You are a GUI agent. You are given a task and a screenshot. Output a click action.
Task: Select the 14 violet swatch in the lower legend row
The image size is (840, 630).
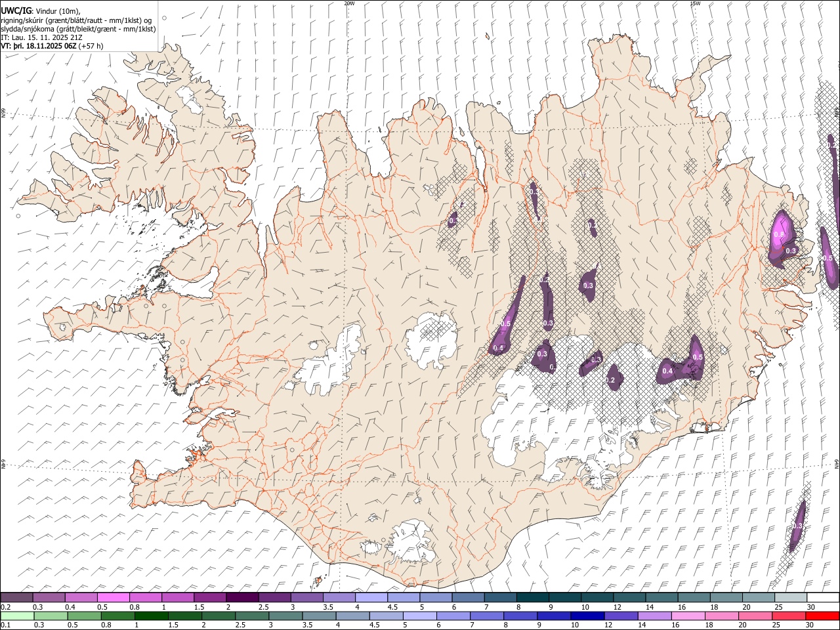654,616
